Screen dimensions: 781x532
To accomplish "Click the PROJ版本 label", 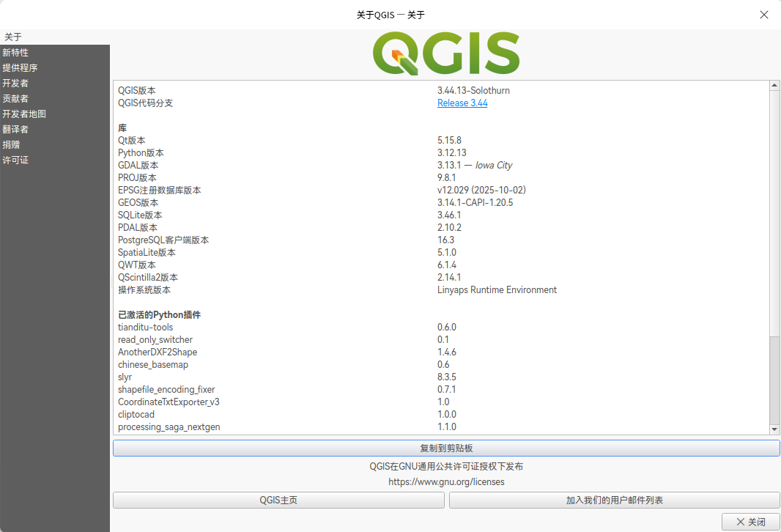I will [137, 178].
